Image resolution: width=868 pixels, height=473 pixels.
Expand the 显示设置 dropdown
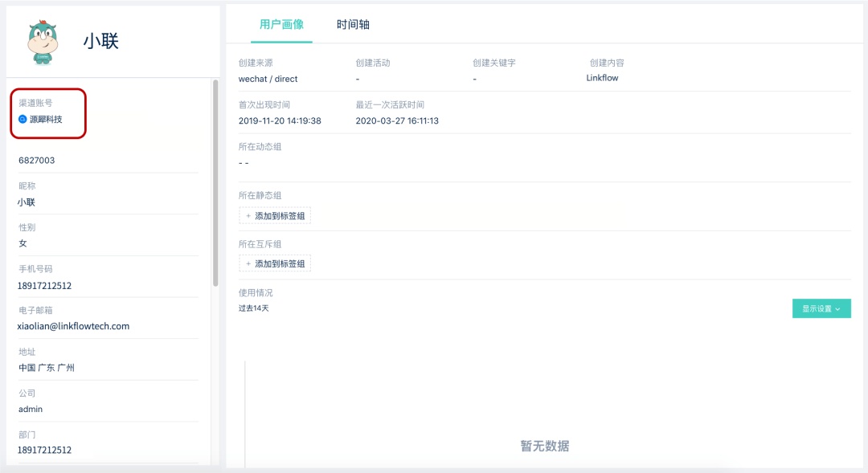click(821, 308)
